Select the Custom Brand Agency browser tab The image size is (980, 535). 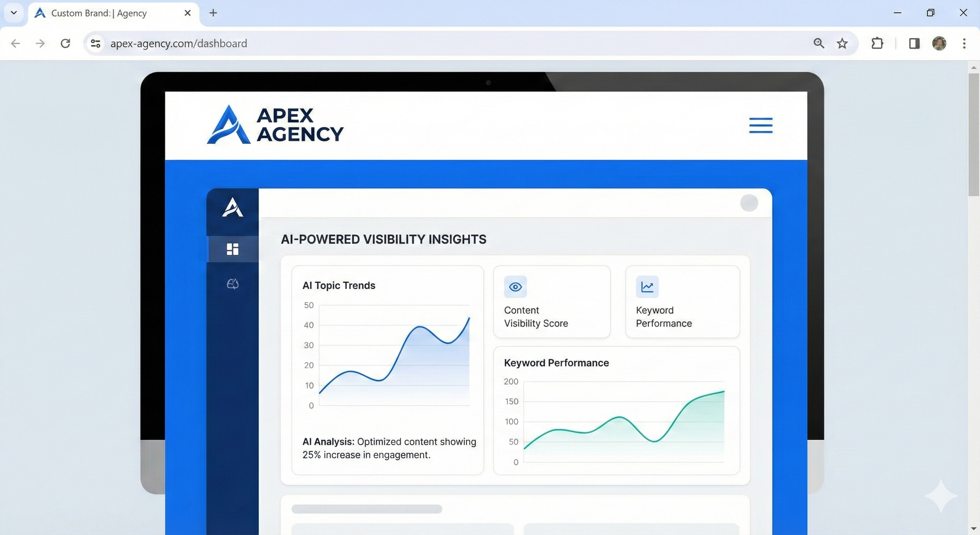point(99,13)
